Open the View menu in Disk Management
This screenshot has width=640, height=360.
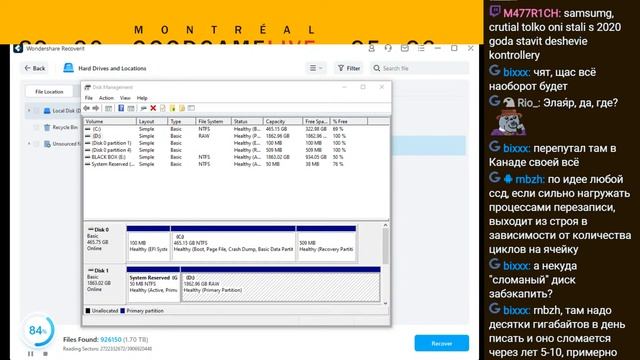125,98
